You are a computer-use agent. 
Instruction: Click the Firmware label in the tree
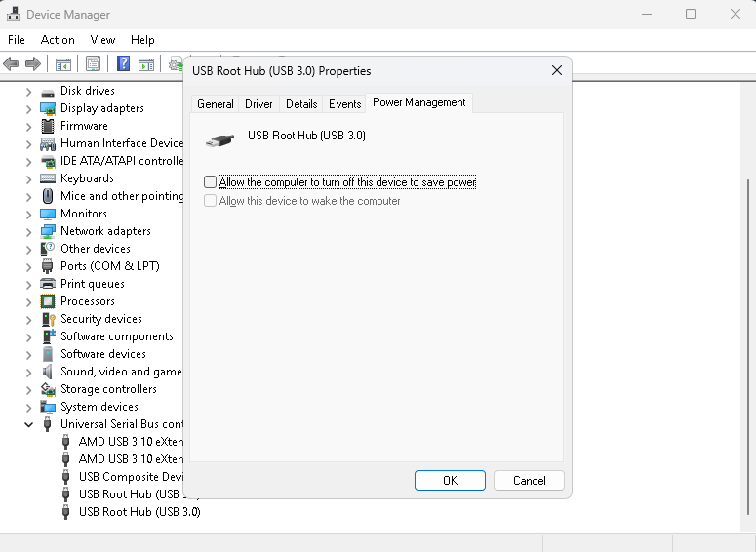pyautogui.click(x=84, y=126)
